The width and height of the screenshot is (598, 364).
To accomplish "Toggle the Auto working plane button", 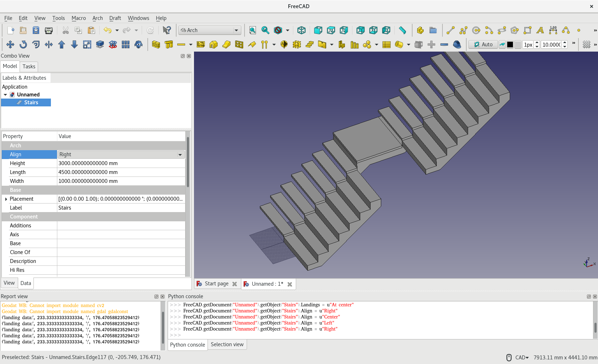I will [483, 44].
